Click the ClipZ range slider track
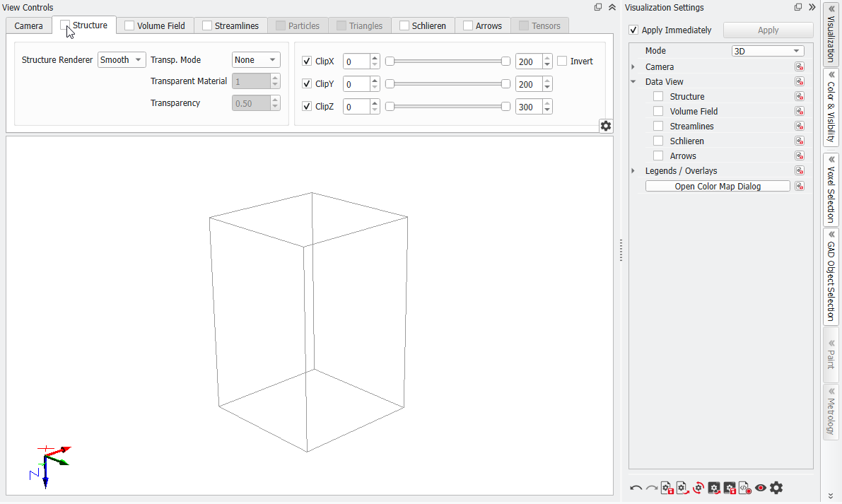 (x=448, y=106)
